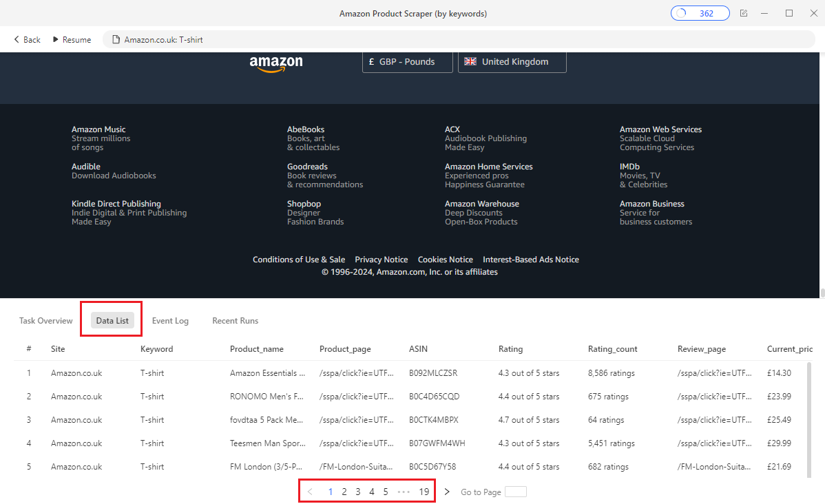The image size is (825, 504).
Task: Open the Audible link
Action: tap(86, 166)
